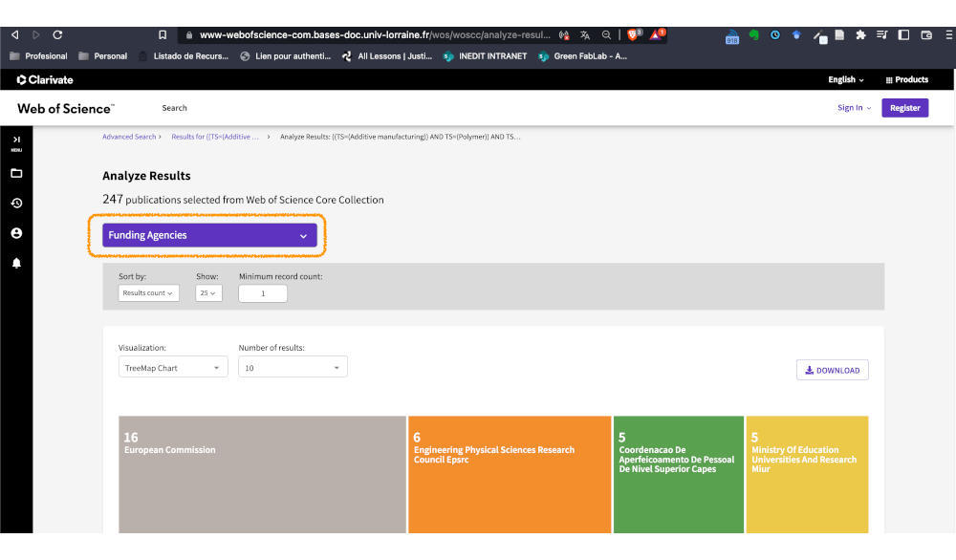Expand the sidebar Menu icon

tap(16, 142)
